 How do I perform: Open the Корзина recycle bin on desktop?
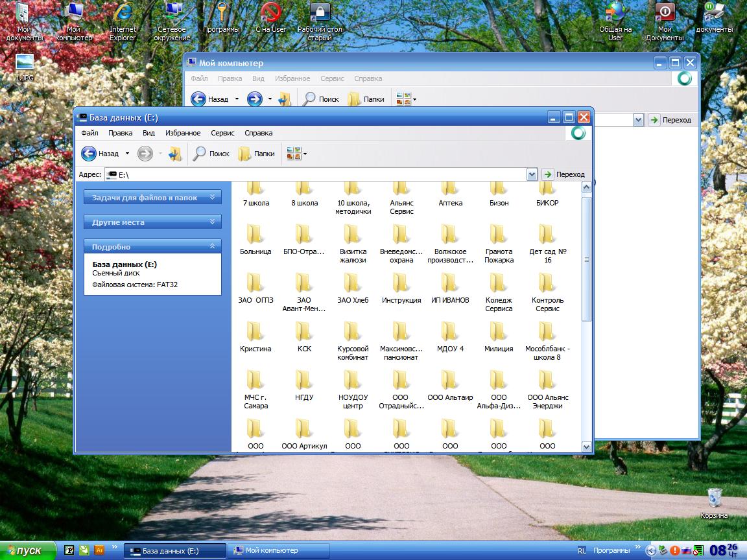click(x=714, y=498)
